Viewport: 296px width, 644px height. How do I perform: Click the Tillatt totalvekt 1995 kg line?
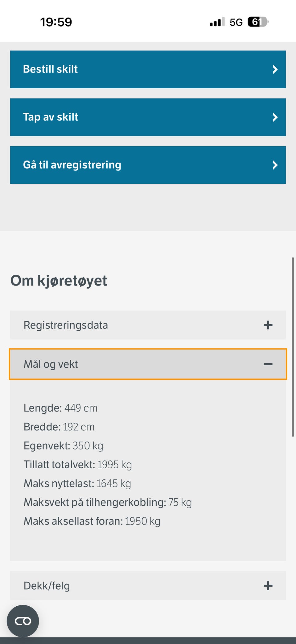click(x=78, y=465)
